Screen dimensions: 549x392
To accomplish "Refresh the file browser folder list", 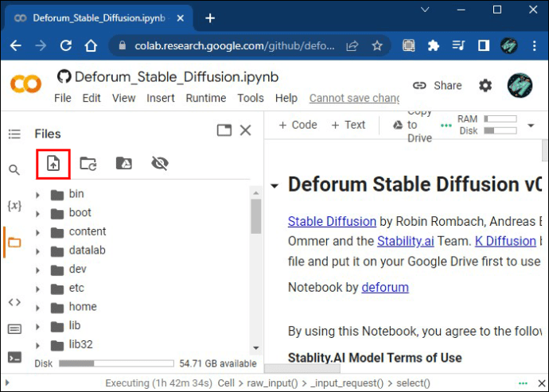I will [x=88, y=164].
